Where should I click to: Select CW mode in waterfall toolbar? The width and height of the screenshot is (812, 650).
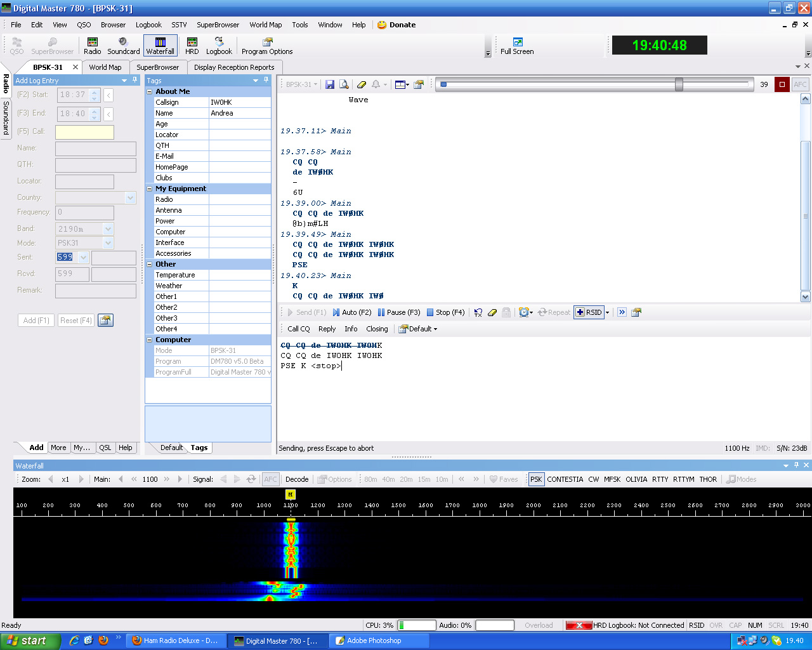(x=594, y=479)
